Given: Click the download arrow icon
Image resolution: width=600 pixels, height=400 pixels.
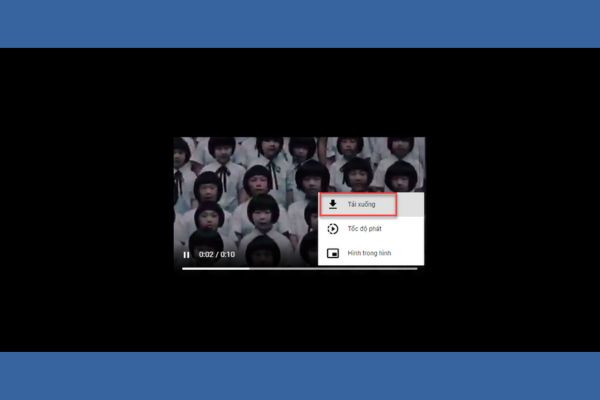Looking at the screenshot, I should pos(333,204).
